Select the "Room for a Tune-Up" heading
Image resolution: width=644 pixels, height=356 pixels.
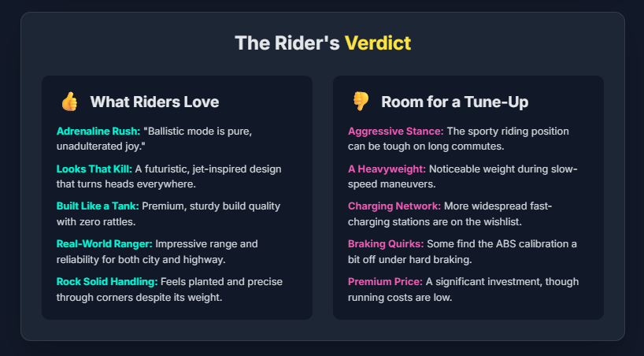point(454,102)
